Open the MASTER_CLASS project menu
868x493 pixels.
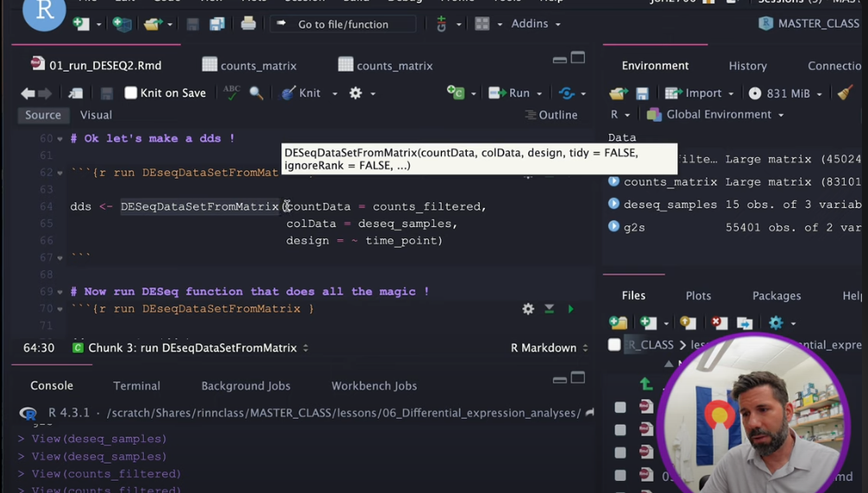point(809,24)
